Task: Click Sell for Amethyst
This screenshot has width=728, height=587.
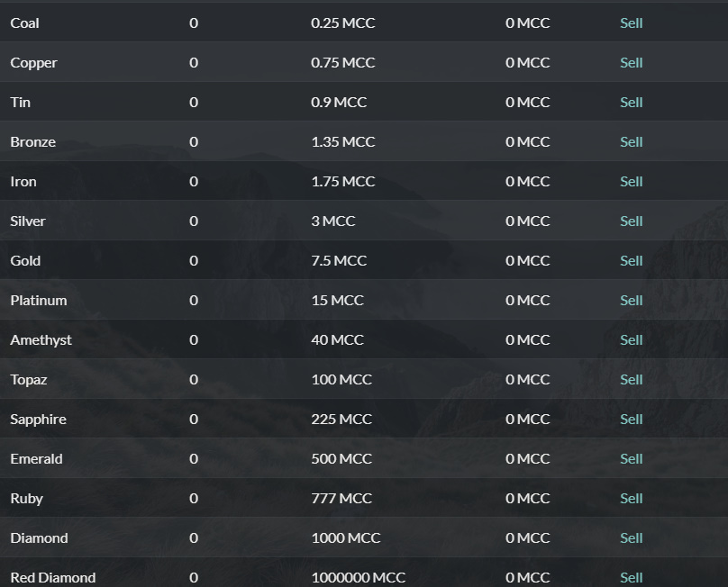Action: tap(631, 339)
